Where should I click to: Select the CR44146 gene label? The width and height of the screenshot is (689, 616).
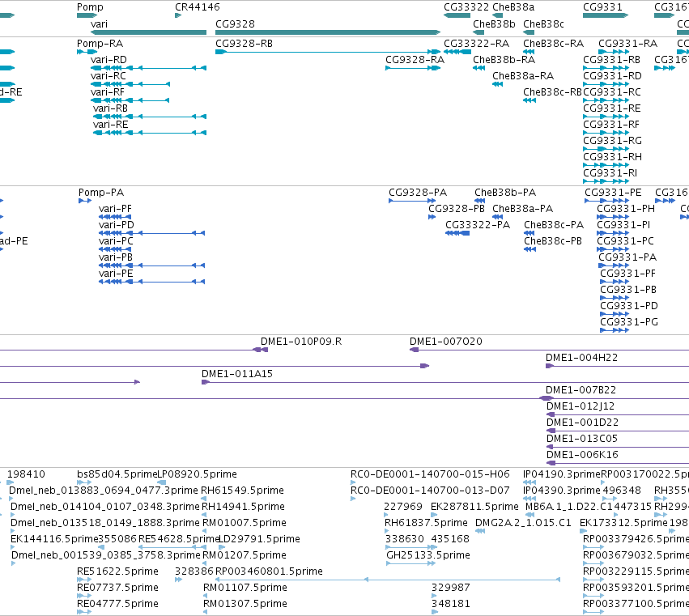[198, 7]
